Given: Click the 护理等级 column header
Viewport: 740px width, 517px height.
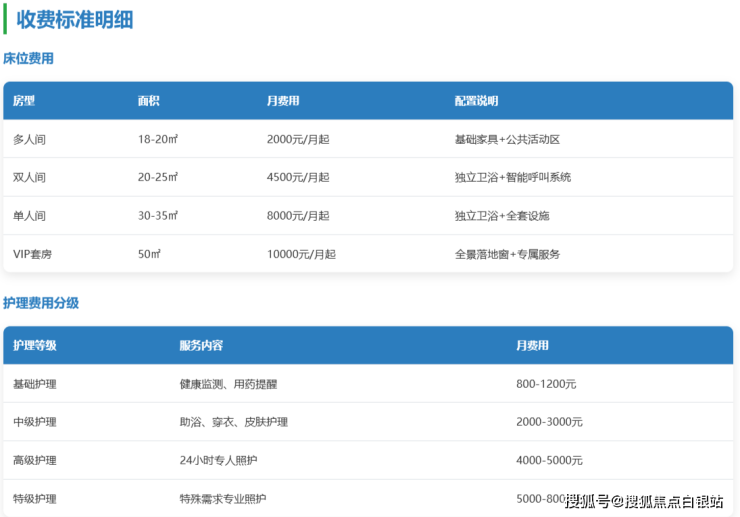Looking at the screenshot, I should tap(35, 345).
